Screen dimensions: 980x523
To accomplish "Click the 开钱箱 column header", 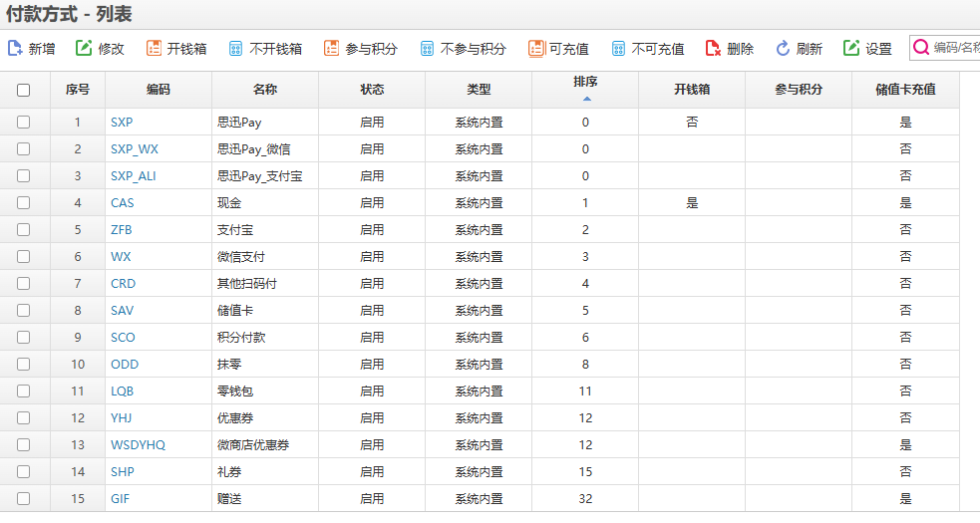I will (692, 90).
